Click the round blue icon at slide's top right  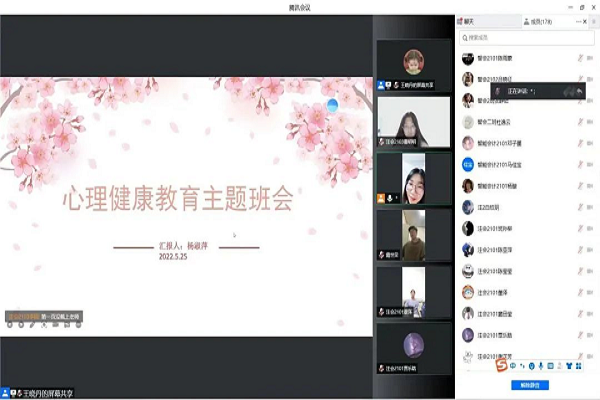click(331, 101)
